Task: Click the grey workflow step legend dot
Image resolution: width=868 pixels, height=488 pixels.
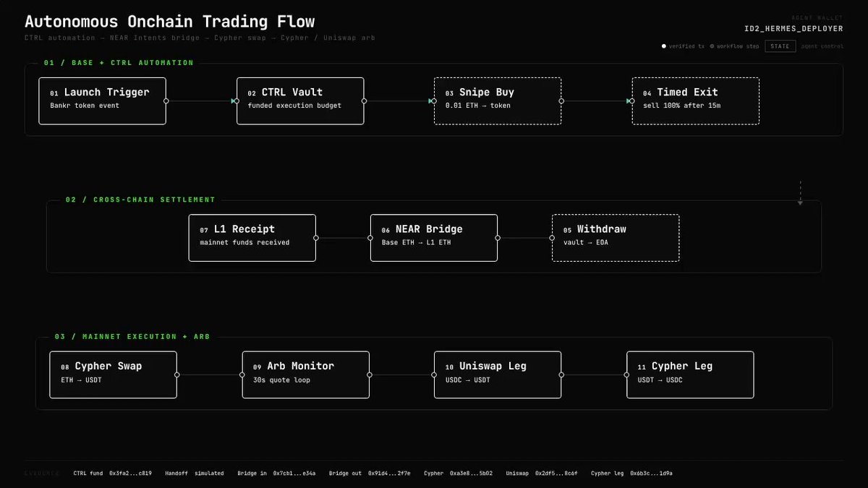Action: [x=712, y=46]
